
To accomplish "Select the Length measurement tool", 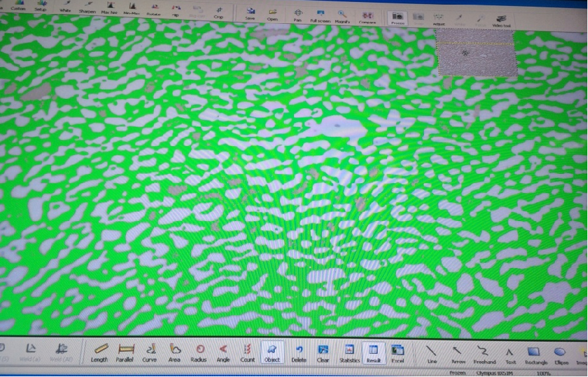I will [x=100, y=352].
